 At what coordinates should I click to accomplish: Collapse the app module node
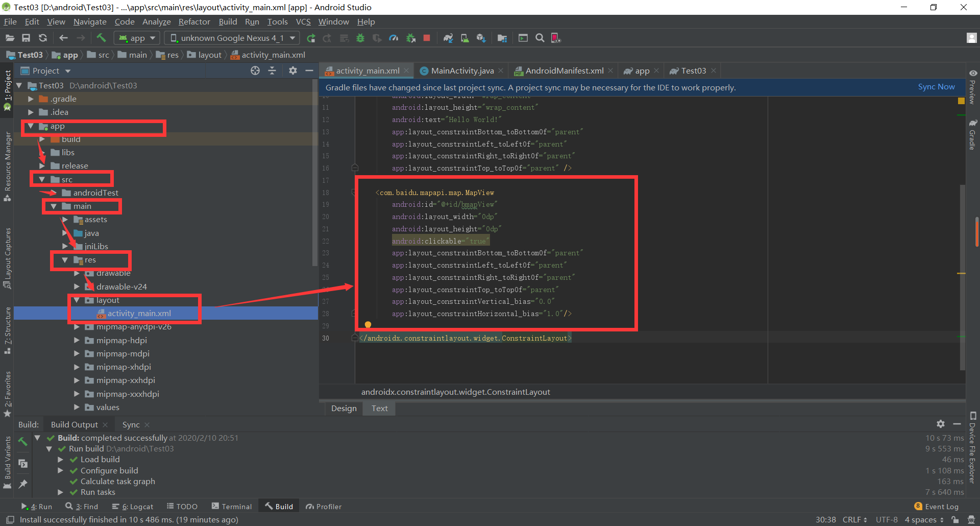click(31, 126)
